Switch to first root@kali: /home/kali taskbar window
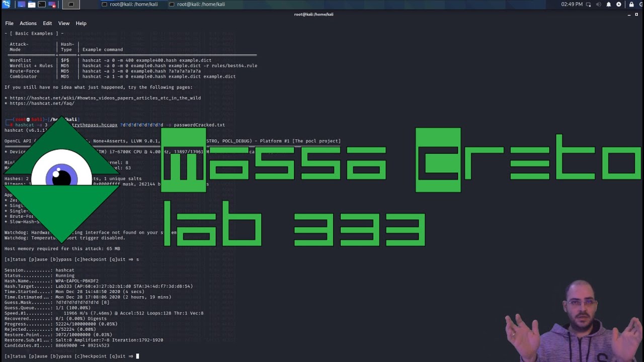Image resolution: width=644 pixels, height=362 pixels. click(x=129, y=5)
